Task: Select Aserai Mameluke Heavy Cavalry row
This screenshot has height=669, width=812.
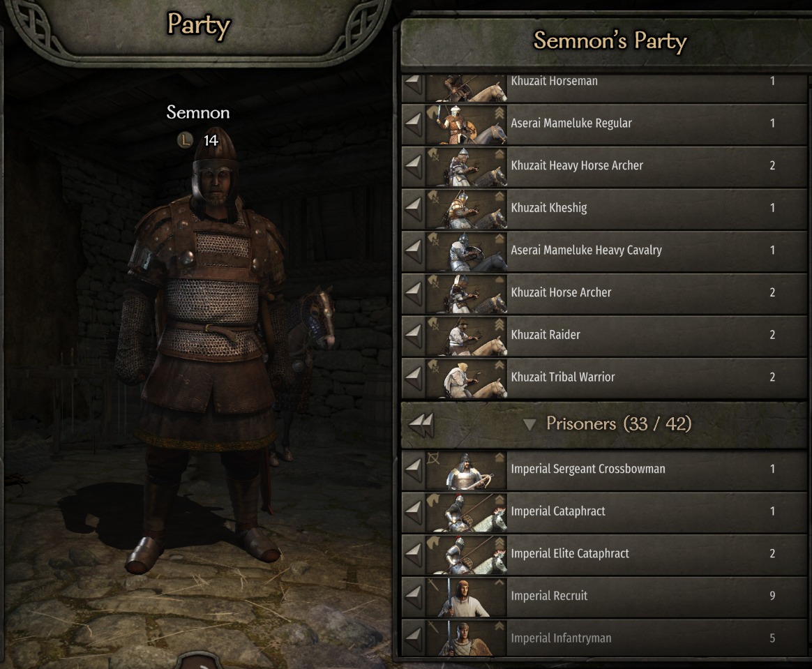Action: tap(604, 251)
